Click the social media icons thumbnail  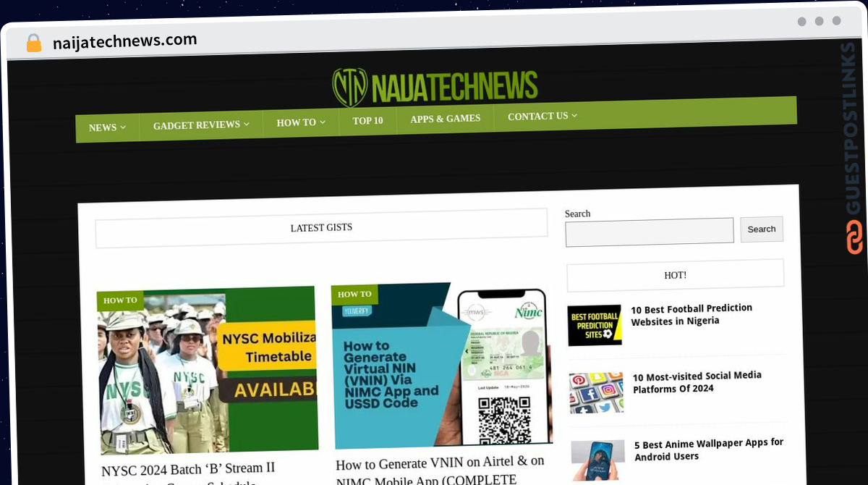(x=597, y=393)
